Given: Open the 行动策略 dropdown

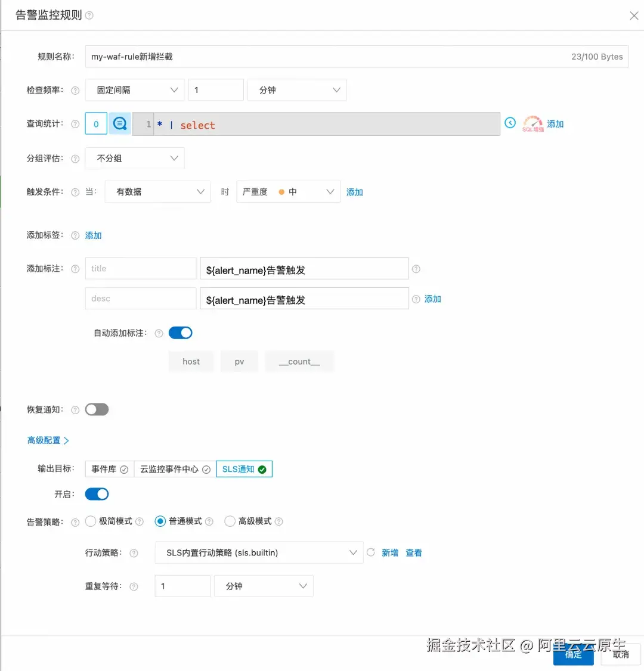Looking at the screenshot, I should 259,552.
